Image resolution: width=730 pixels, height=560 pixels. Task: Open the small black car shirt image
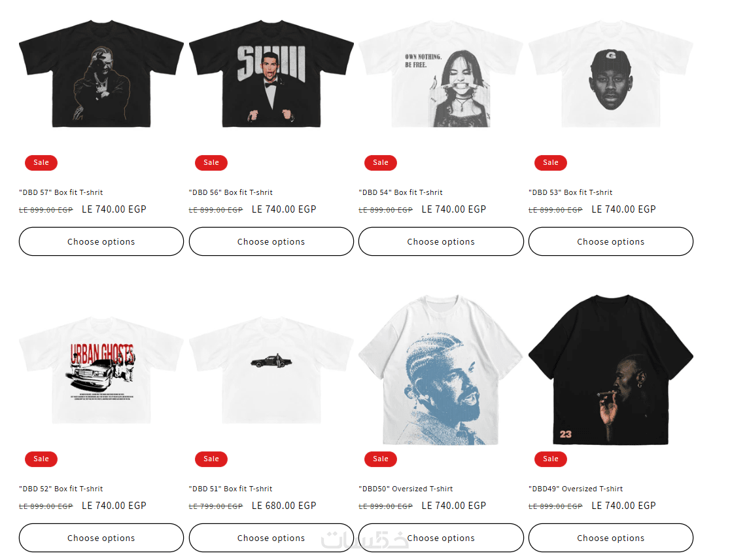pyautogui.click(x=271, y=370)
